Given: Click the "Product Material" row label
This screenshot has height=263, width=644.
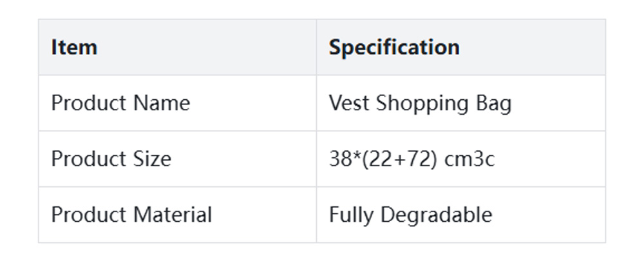Looking at the screenshot, I should (131, 215).
